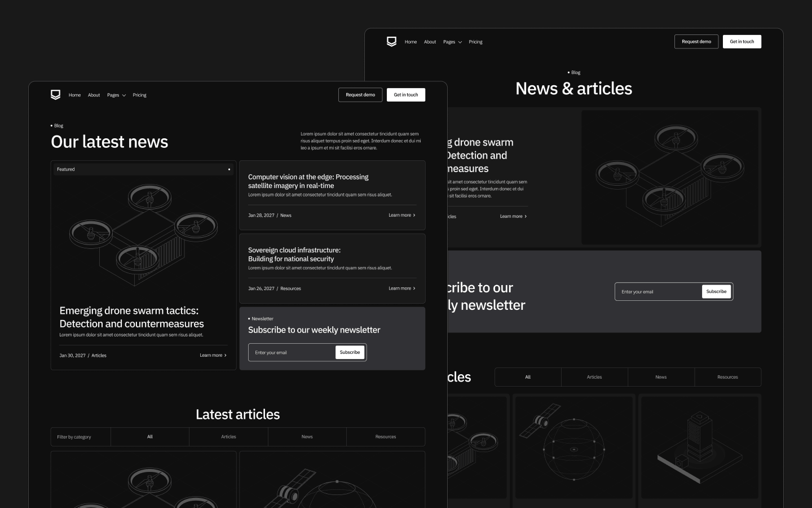This screenshot has height=508, width=812.
Task: Click the shield logo in the left navbar
Action: (x=55, y=95)
